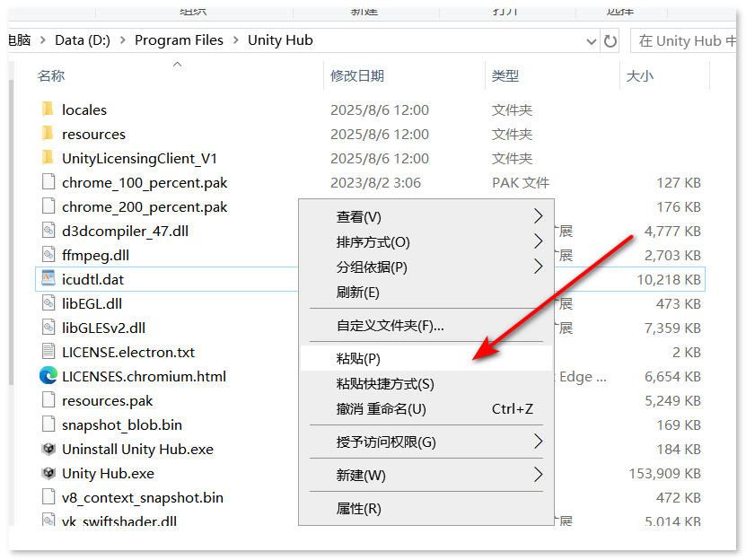The height and width of the screenshot is (560, 746).
Task: Choose 撤消 重命名(U) menu entry
Action: 426,408
